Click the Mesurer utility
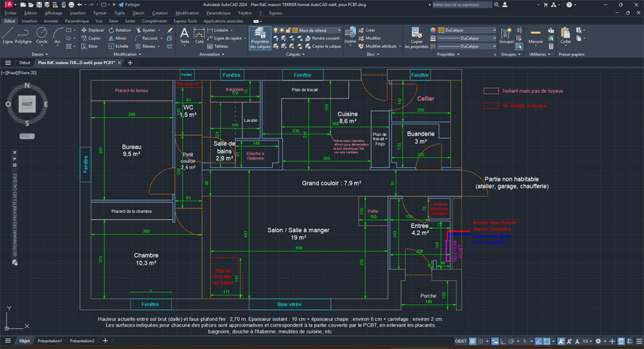The image size is (644, 349). [535, 36]
